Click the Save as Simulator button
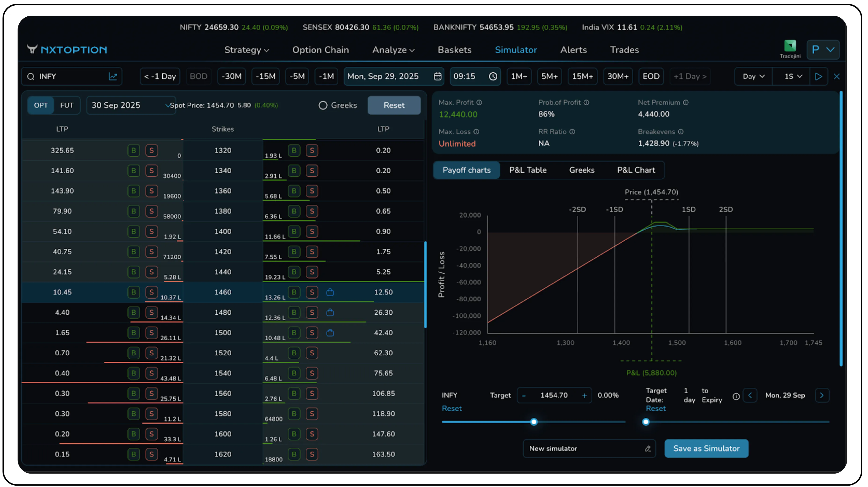The width and height of the screenshot is (868, 487). [706, 449]
